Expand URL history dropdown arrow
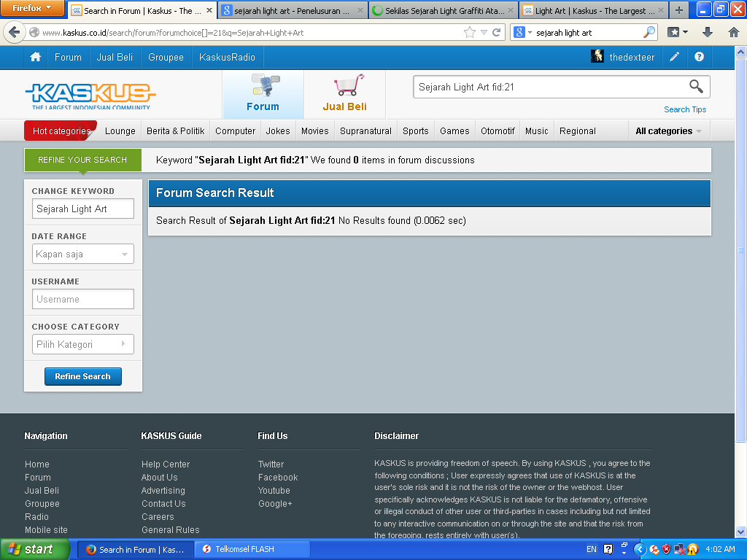 (484, 32)
